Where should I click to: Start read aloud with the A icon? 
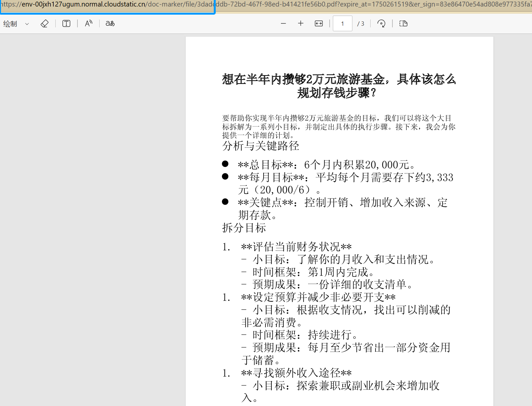(89, 23)
